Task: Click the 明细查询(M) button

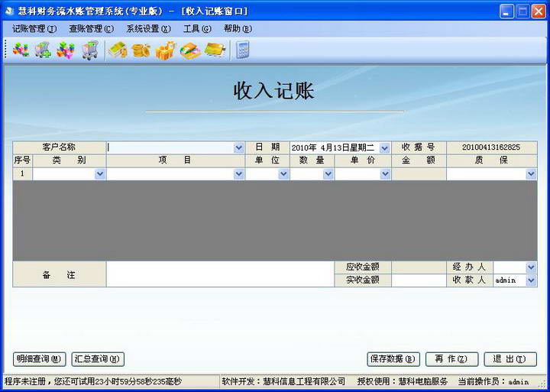Action: coord(39,359)
